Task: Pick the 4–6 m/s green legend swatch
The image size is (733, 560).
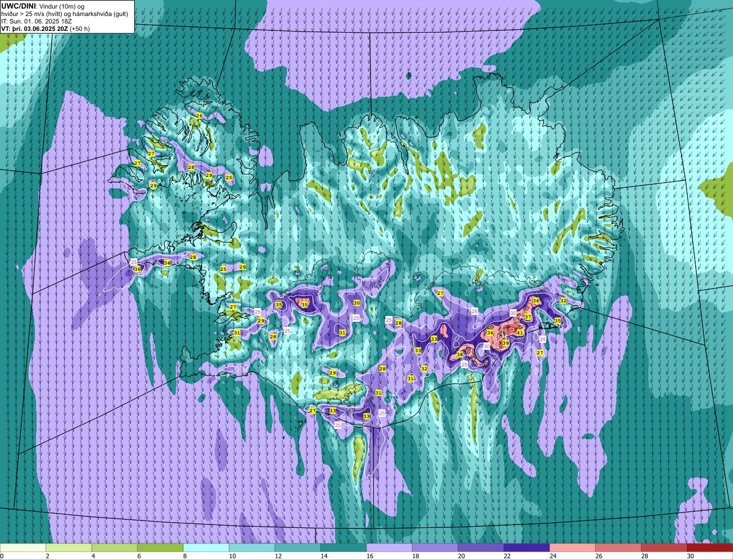Action: pos(115,548)
